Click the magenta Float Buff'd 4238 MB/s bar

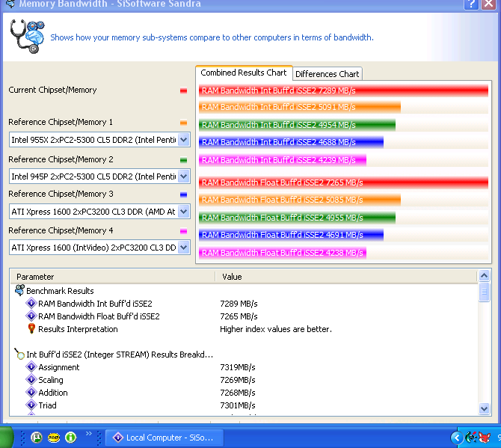283,253
